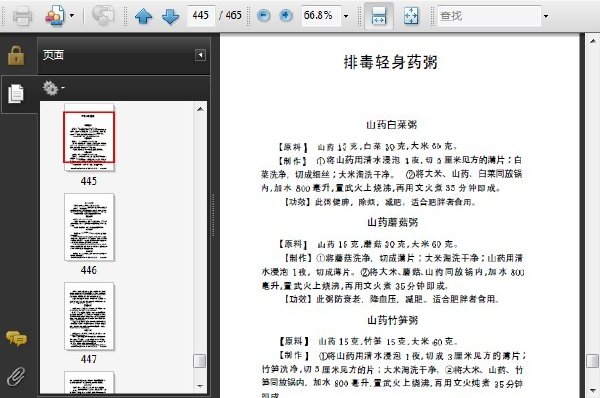The width and height of the screenshot is (600, 398).
Task: Select page 445 thumbnail
Action: 89,137
